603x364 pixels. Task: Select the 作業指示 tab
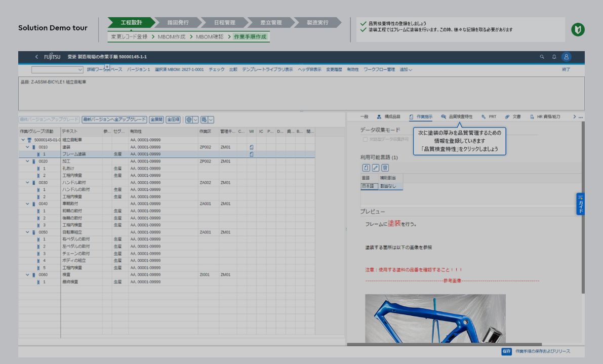pyautogui.click(x=421, y=116)
